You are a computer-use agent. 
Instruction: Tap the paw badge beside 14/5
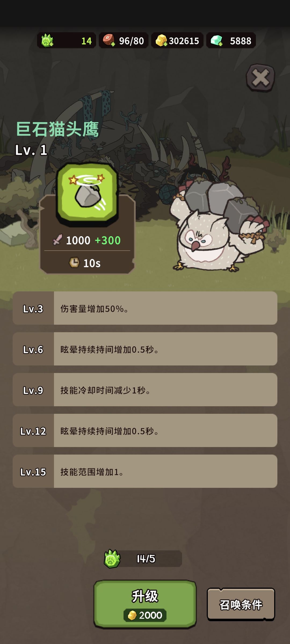coord(112,559)
